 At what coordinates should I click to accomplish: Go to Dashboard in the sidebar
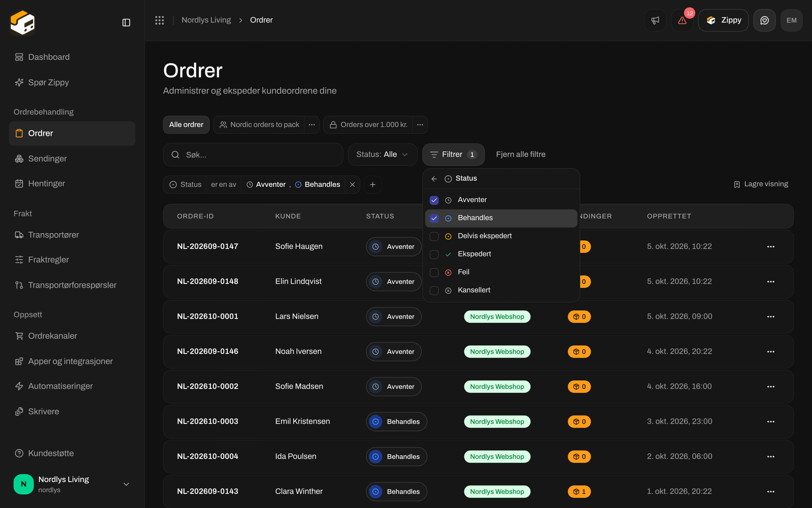tap(72, 57)
